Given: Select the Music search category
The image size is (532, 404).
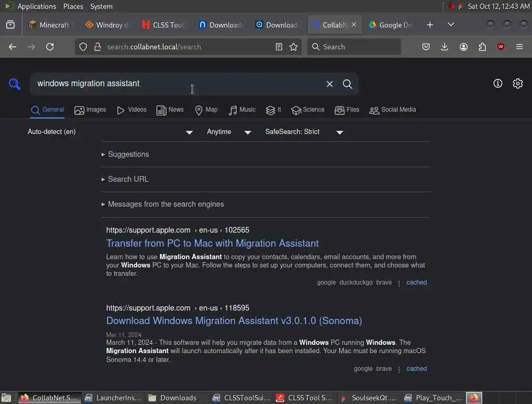Looking at the screenshot, I should click(242, 110).
